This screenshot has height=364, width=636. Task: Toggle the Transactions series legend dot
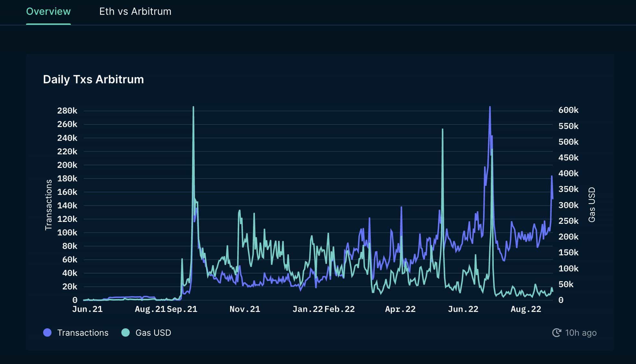point(47,332)
